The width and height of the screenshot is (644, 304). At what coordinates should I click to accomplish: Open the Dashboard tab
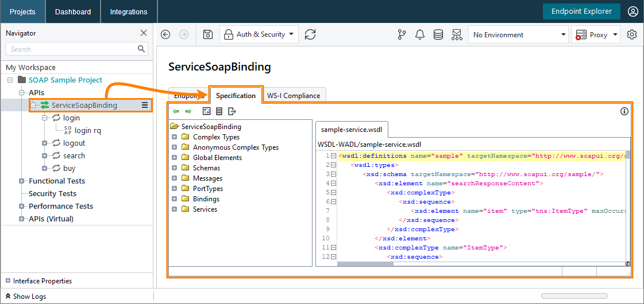point(73,11)
